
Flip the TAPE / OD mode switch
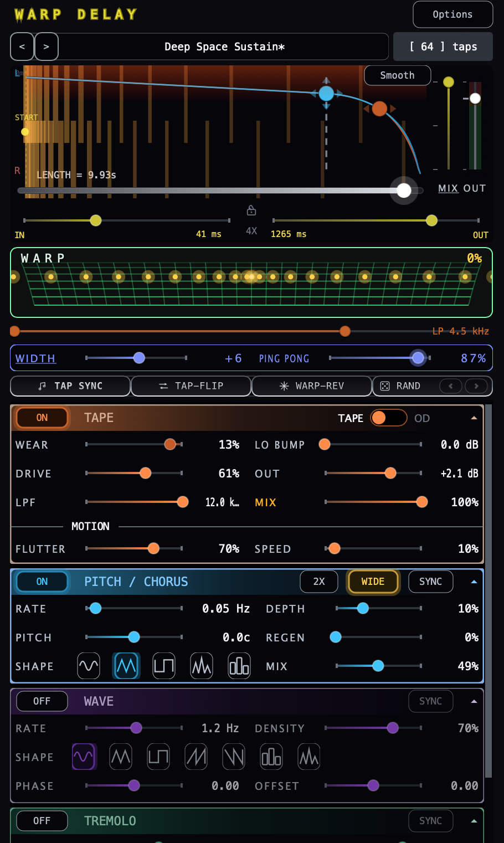coord(389,418)
